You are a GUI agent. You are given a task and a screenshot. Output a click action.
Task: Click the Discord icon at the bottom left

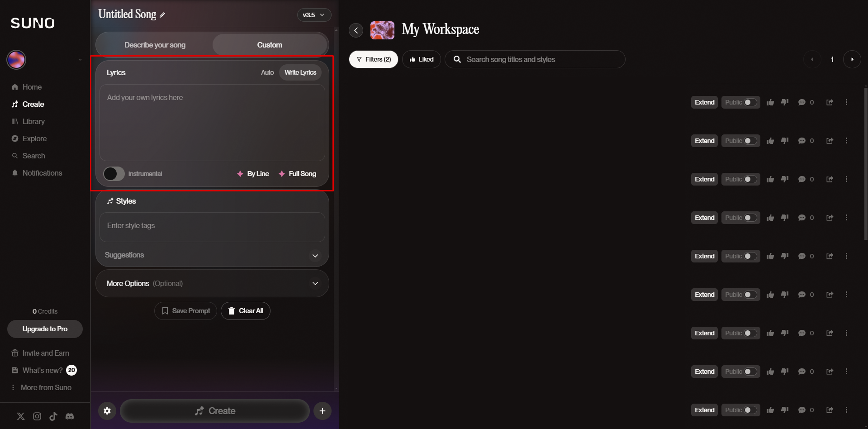point(70,416)
